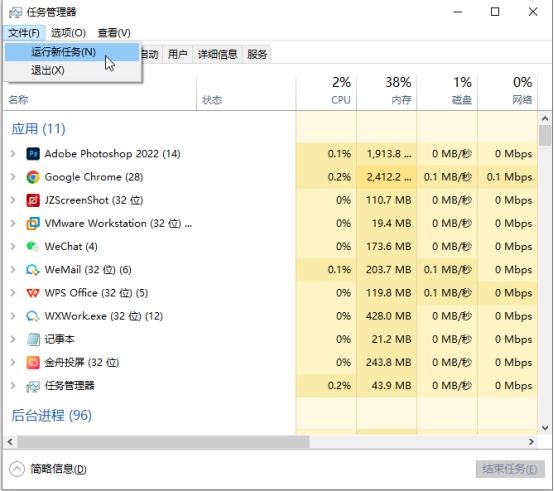Sort processes by 网络 column header
The image size is (554, 491).
click(x=507, y=92)
